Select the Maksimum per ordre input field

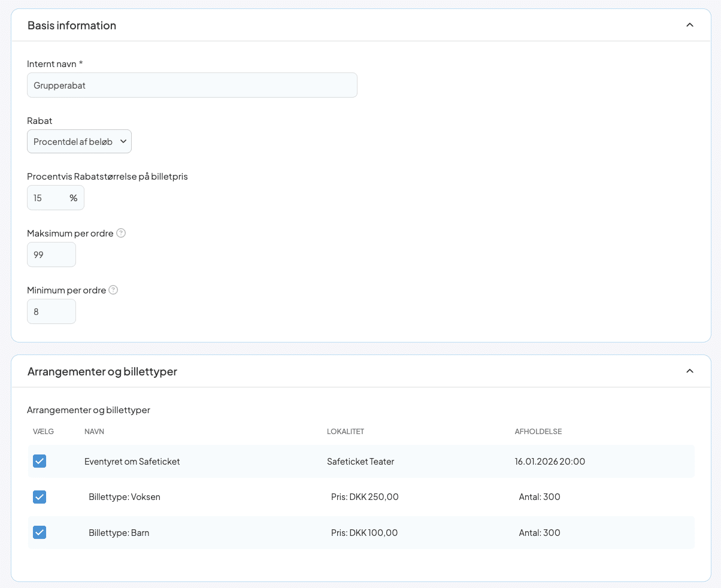click(51, 254)
